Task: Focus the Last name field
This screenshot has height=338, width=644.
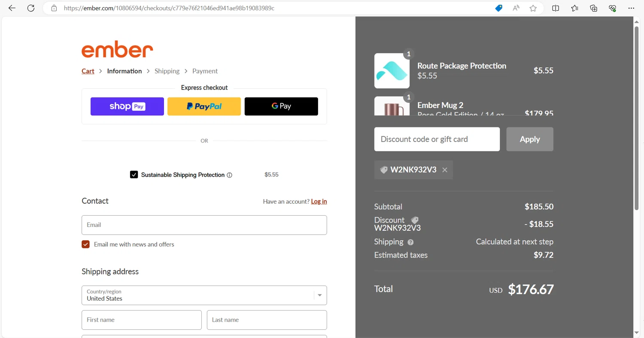Action: [x=267, y=320]
